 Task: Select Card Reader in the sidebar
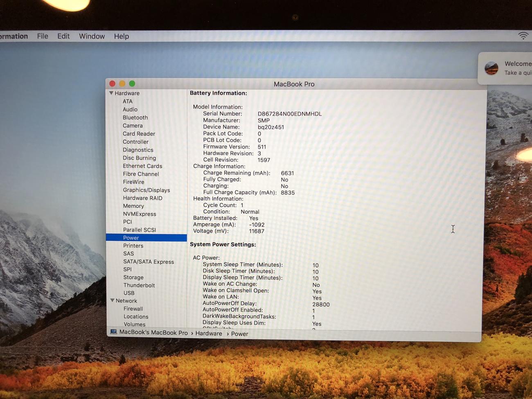coord(139,134)
